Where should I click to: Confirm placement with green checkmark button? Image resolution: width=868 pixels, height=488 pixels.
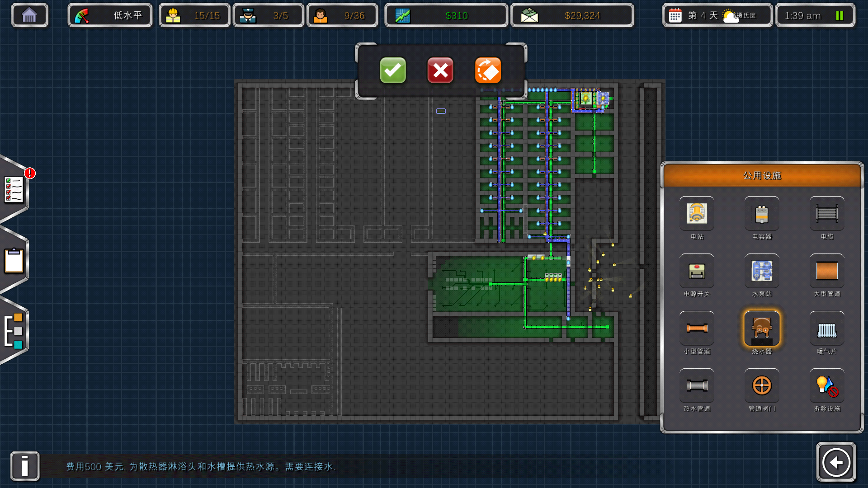click(x=392, y=70)
